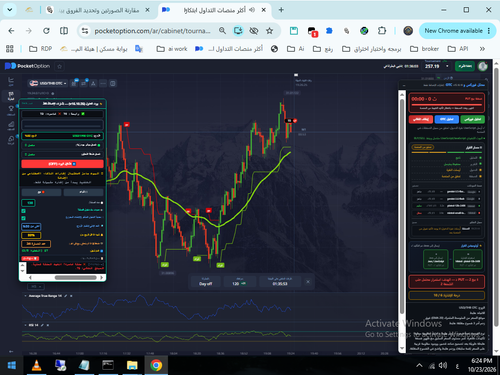Viewport: 500px width, 375px height.
Task: Click the empty input field in bot panel
Action: 62,125
